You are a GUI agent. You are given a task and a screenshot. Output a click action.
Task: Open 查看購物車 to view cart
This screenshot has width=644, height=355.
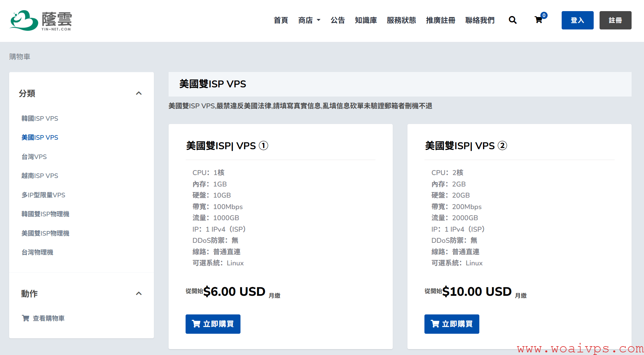tap(48, 318)
